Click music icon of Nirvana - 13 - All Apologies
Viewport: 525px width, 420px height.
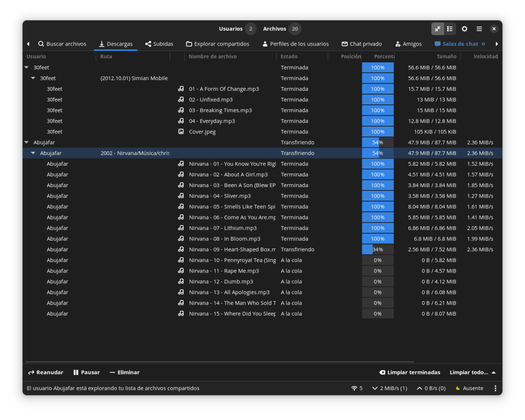point(181,292)
